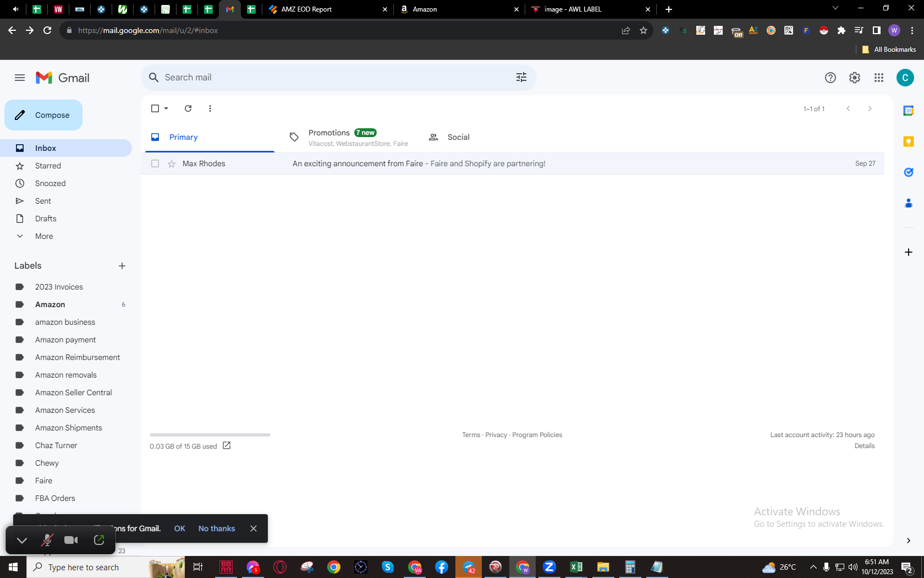The height and width of the screenshot is (578, 924).
Task: Collapse the meeting controls chevron
Action: 22,540
